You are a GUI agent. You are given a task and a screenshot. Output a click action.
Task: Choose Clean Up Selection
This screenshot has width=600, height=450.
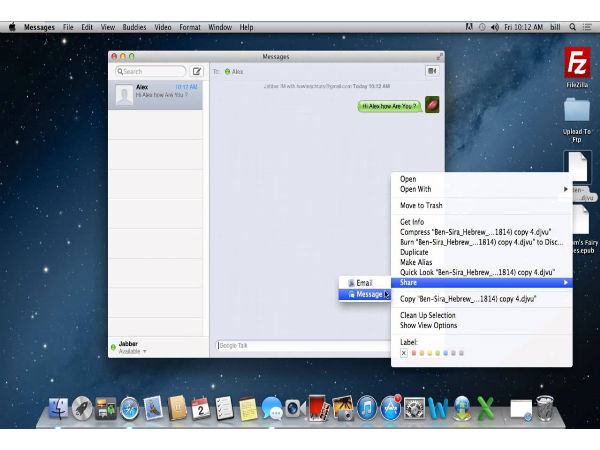pos(481,315)
